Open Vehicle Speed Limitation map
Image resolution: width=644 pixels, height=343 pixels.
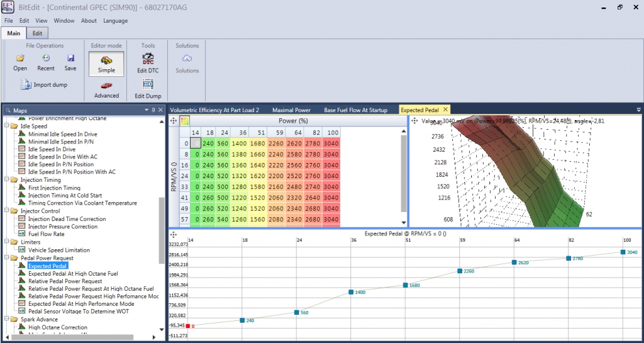pyautogui.click(x=59, y=250)
